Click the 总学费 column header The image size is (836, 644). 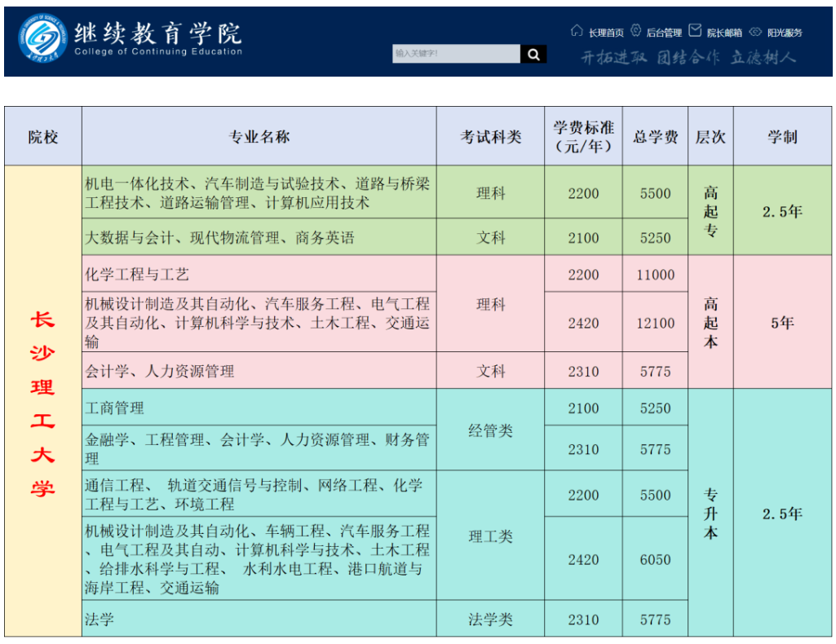[x=655, y=136]
